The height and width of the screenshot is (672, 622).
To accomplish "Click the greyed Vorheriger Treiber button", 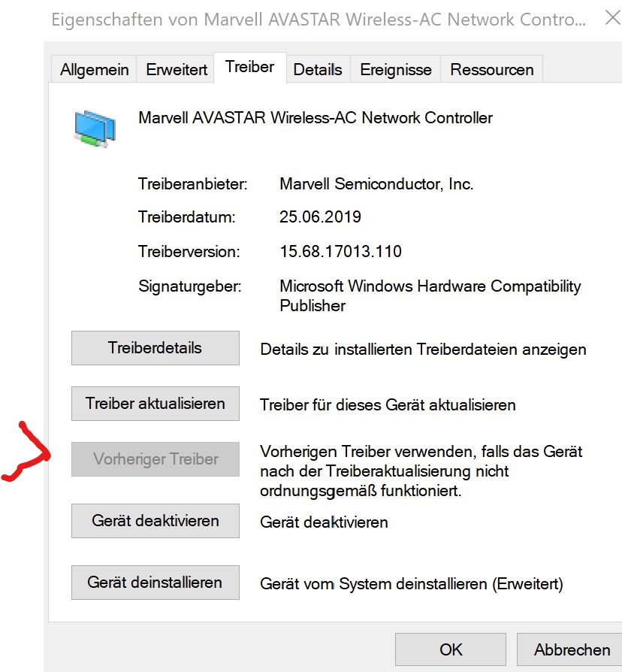I will (x=155, y=459).
